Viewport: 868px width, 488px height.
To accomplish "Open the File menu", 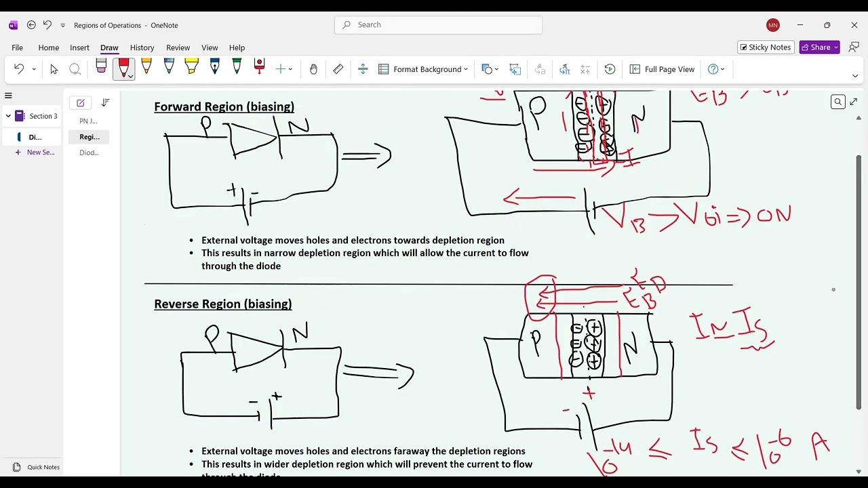I will pos(18,47).
